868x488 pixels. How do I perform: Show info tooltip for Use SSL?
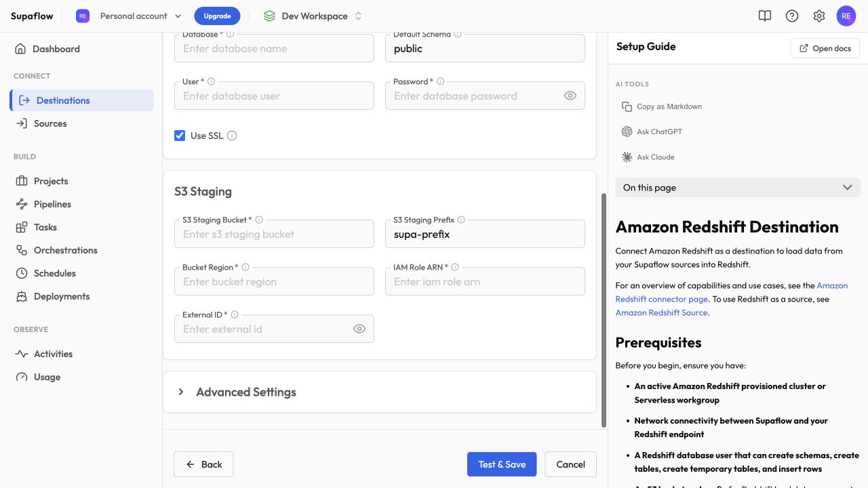click(232, 136)
